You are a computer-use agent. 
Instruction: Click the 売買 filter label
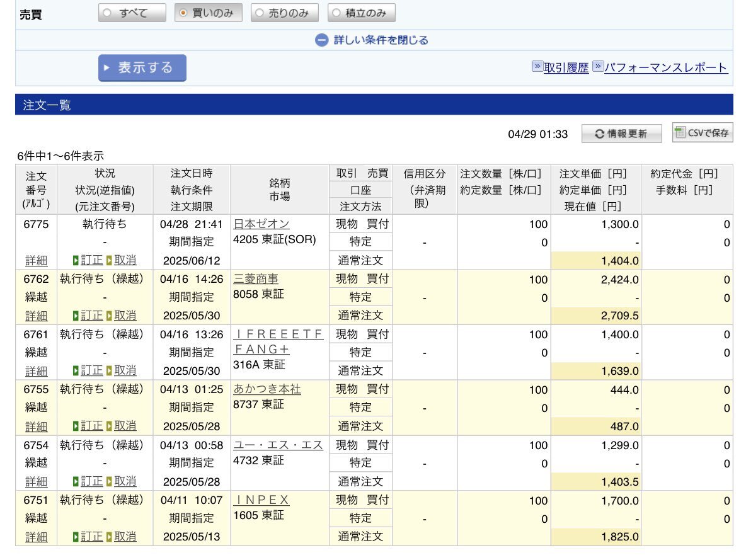click(30, 14)
